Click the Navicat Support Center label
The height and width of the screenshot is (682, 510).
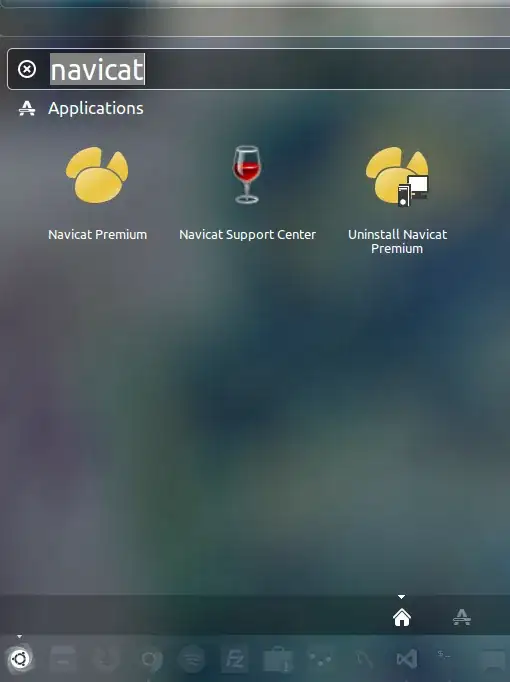point(247,235)
